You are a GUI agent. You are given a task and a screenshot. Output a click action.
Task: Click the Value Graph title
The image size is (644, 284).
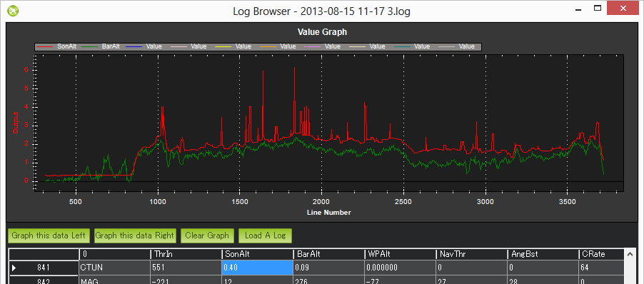(322, 31)
